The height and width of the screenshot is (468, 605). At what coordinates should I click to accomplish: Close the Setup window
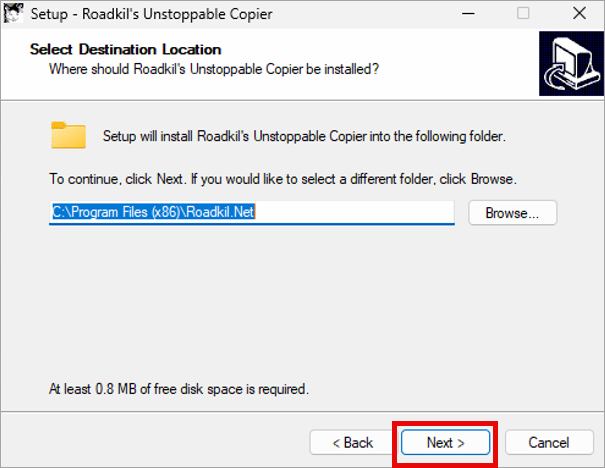click(578, 15)
